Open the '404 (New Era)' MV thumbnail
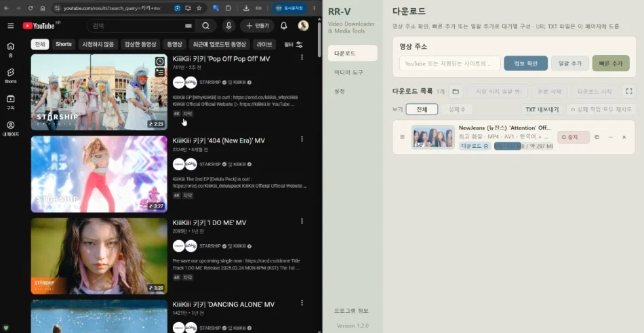The width and height of the screenshot is (644, 333). point(99,174)
